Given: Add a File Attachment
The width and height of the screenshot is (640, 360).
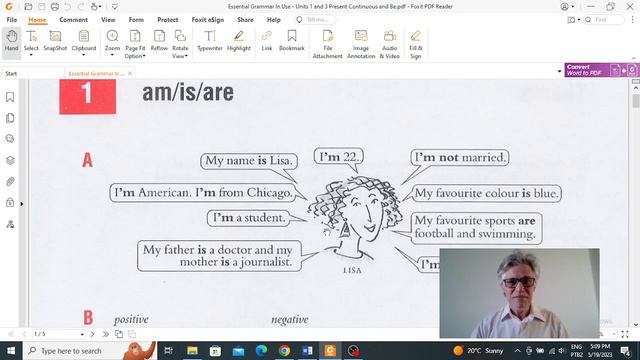Looking at the screenshot, I should tap(327, 44).
